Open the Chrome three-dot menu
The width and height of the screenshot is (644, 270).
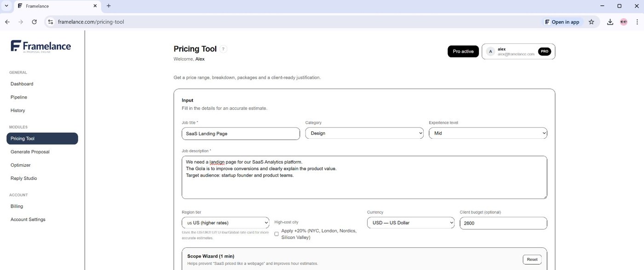pos(638,22)
